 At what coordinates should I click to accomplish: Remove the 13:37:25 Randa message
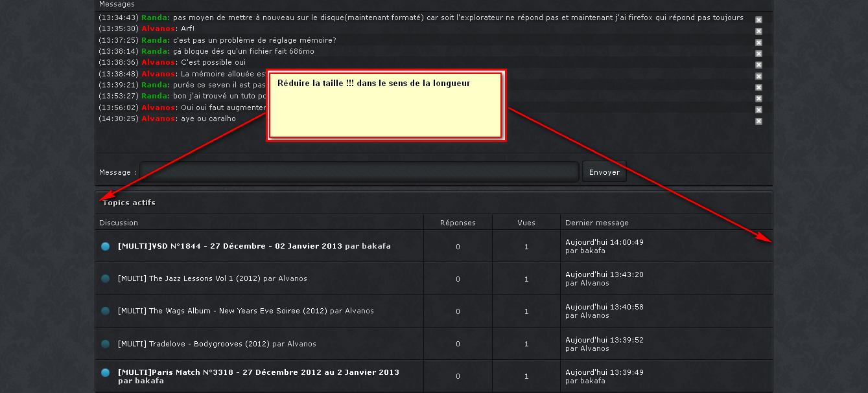758,42
